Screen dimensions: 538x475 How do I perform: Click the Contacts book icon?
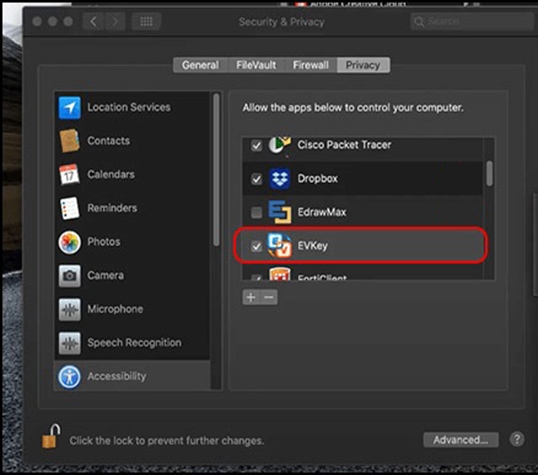point(69,141)
